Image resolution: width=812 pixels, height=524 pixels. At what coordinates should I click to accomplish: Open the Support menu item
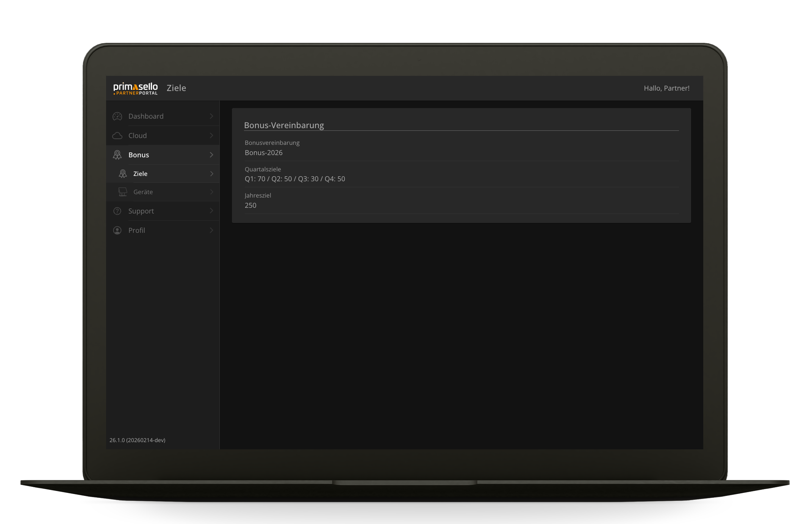(x=141, y=211)
